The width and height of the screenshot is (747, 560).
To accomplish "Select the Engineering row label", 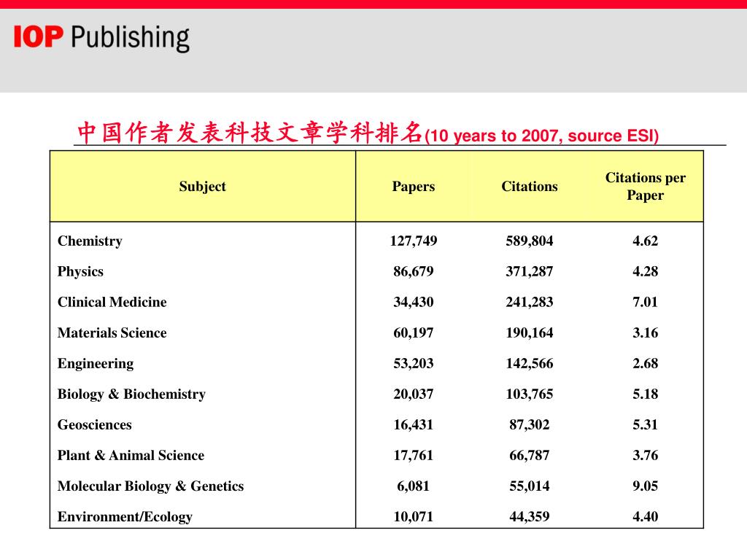I will click(96, 364).
